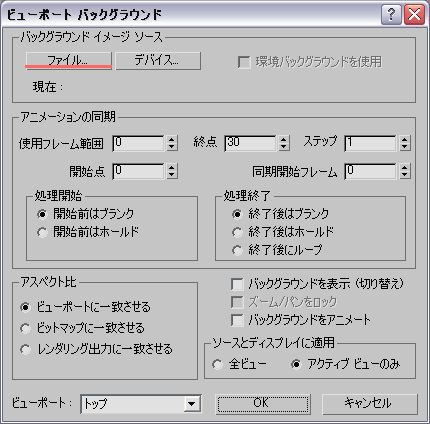Image resolution: width=430 pixels, height=424 pixels.
Task: Click the ファイル... button
Action: coord(68,60)
